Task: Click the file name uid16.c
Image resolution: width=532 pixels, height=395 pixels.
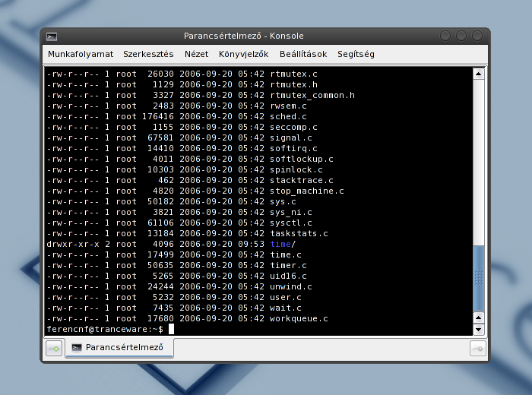Action: (x=288, y=276)
